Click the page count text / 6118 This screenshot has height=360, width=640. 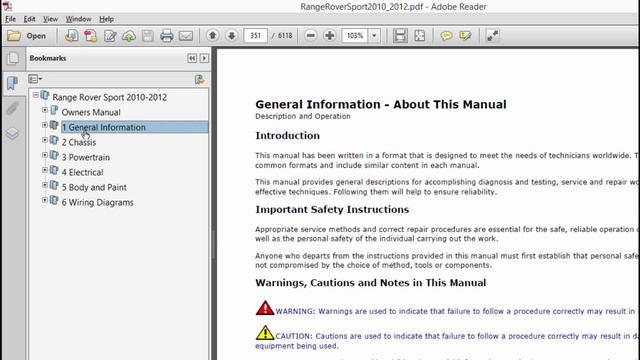click(x=282, y=36)
